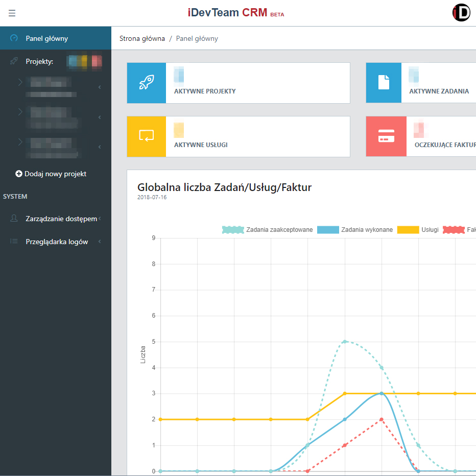The image size is (476, 476).
Task: Open the iD user avatar logo
Action: (461, 13)
